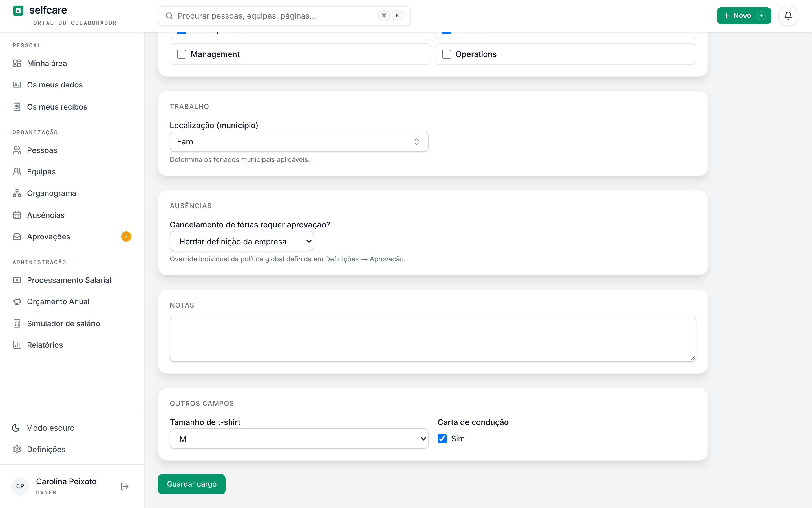Open Localização município Faro selector

(299, 142)
